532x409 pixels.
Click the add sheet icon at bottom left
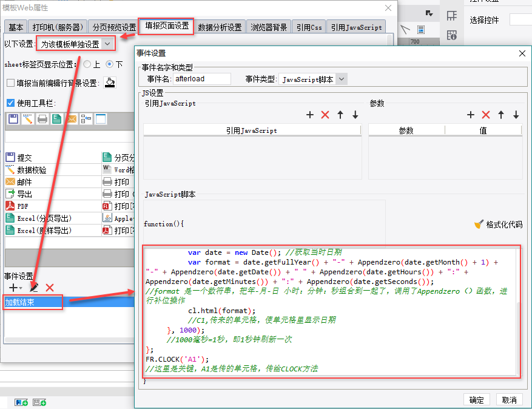[21, 402]
